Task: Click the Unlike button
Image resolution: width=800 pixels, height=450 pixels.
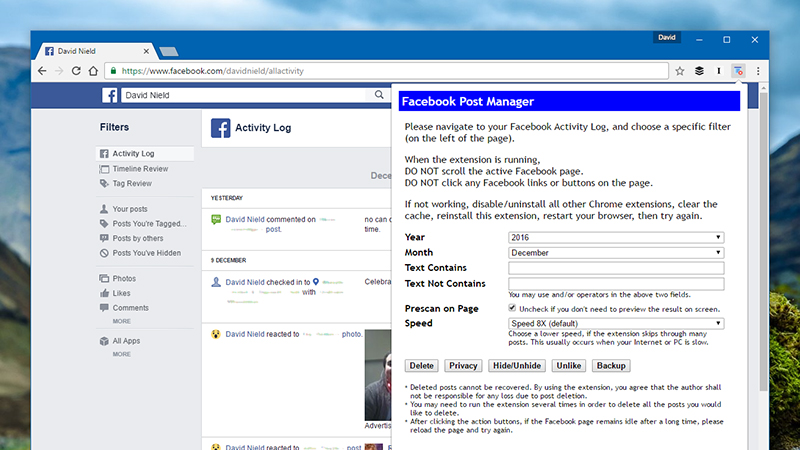Action: tap(568, 366)
